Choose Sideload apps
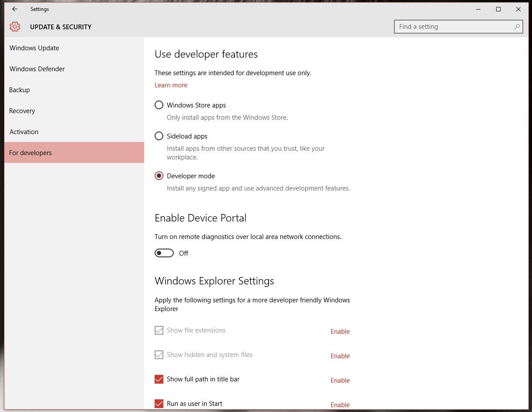 [x=159, y=136]
